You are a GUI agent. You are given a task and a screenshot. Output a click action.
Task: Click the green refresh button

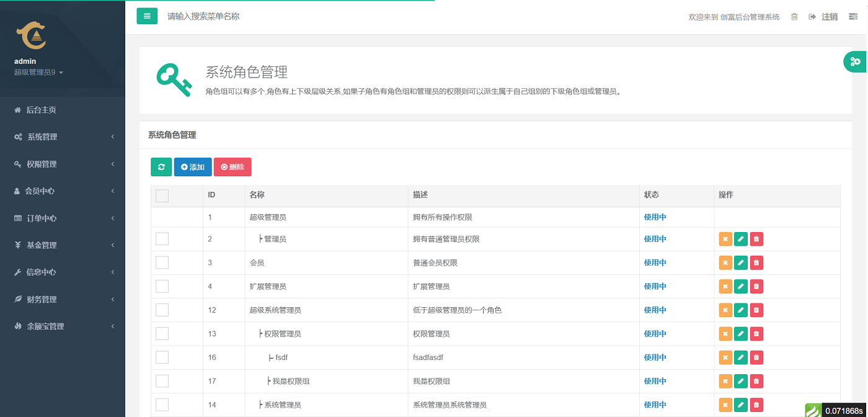tap(161, 167)
